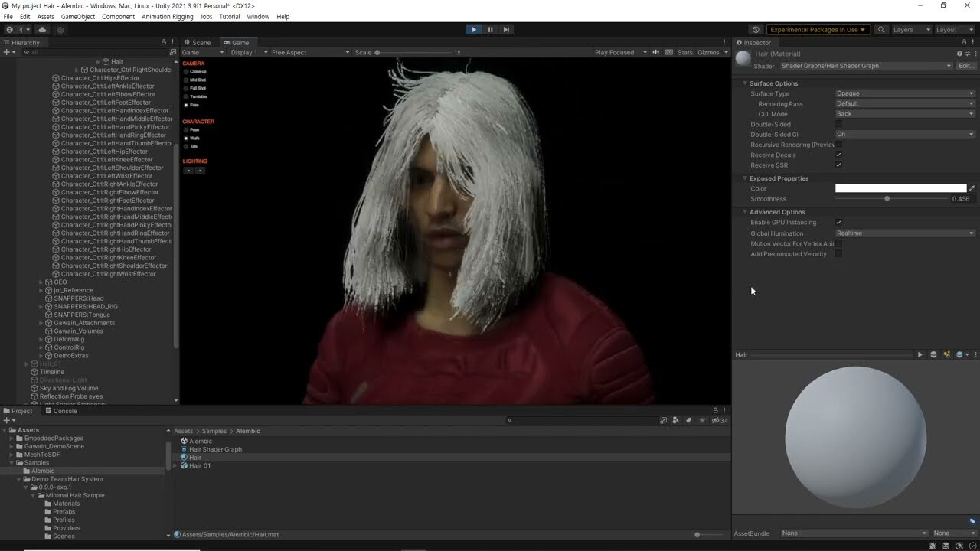980x551 pixels.
Task: Disable Receive Decals checkbox
Action: click(x=838, y=155)
